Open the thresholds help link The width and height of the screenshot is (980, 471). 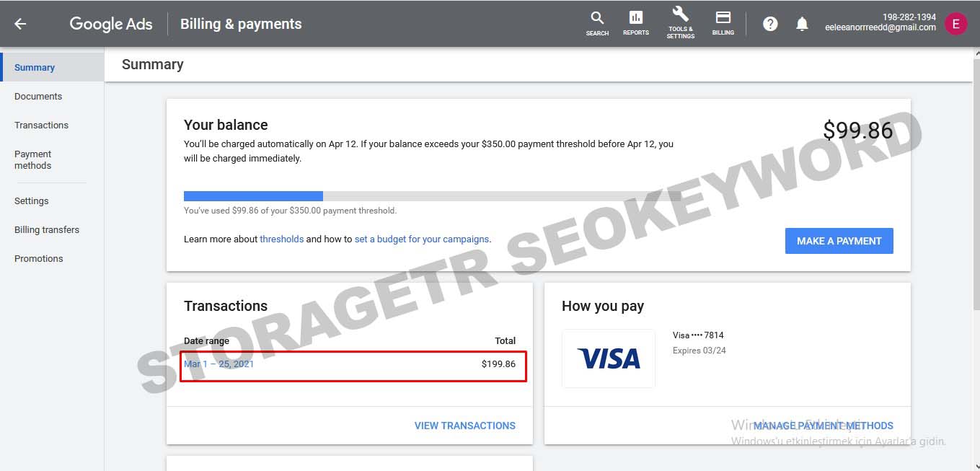point(281,239)
